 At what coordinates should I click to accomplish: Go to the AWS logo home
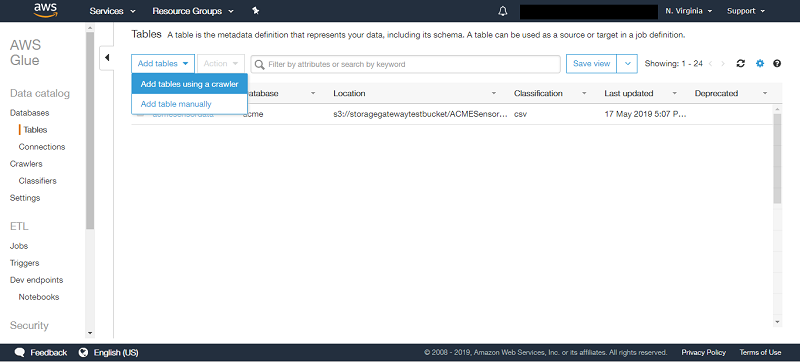(44, 10)
